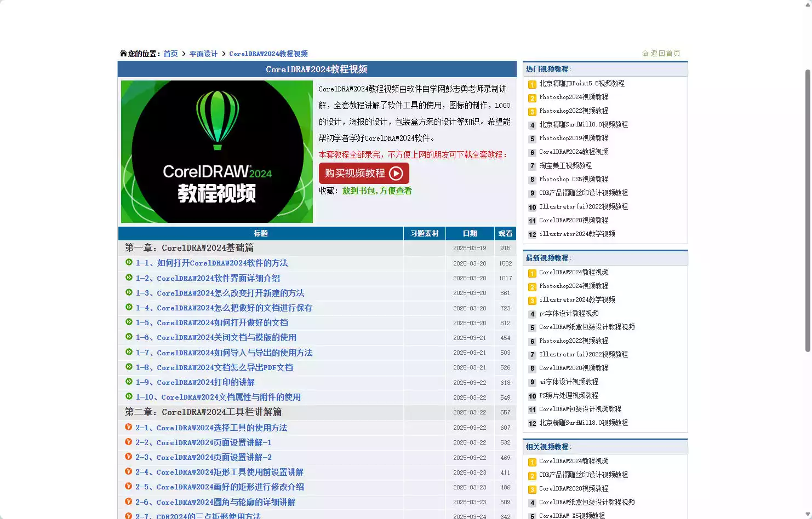This screenshot has height=519, width=812.
Task: Click the red 购买视频教程 button
Action: pyautogui.click(x=364, y=174)
